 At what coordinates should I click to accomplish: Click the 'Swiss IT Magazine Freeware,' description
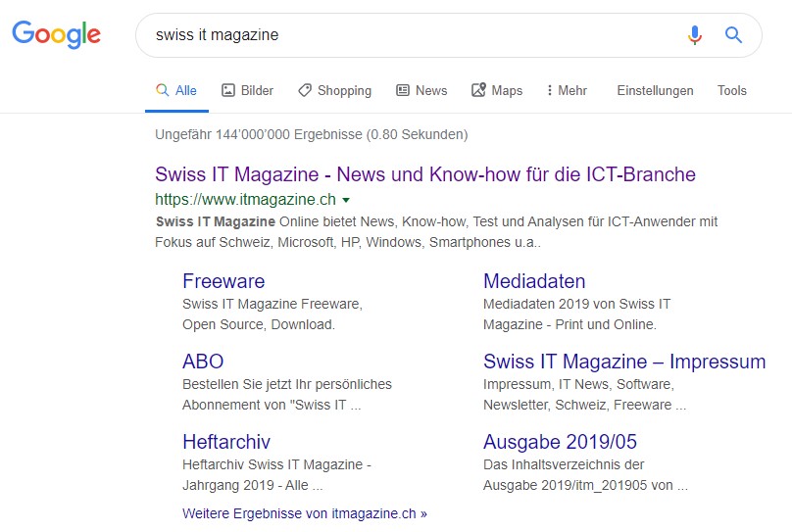(x=272, y=305)
